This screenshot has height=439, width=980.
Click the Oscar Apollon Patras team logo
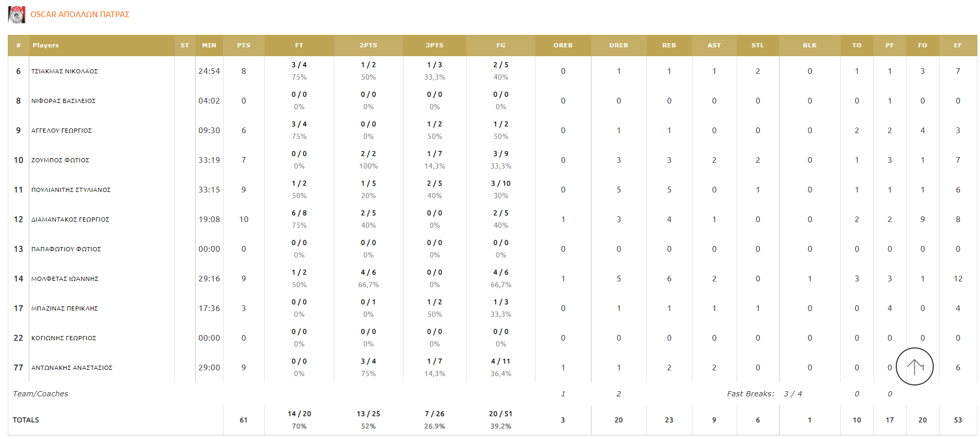[17, 15]
